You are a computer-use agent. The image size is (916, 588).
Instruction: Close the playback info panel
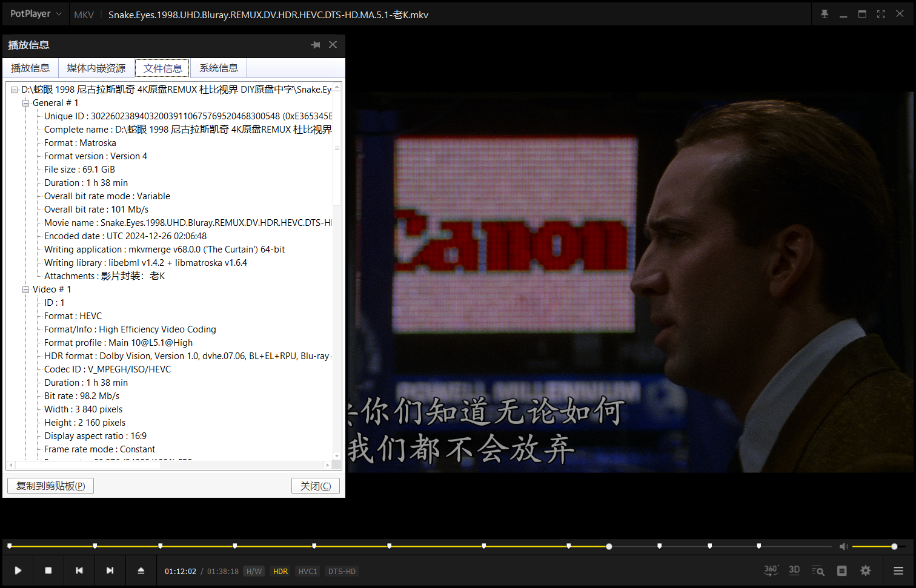[333, 45]
